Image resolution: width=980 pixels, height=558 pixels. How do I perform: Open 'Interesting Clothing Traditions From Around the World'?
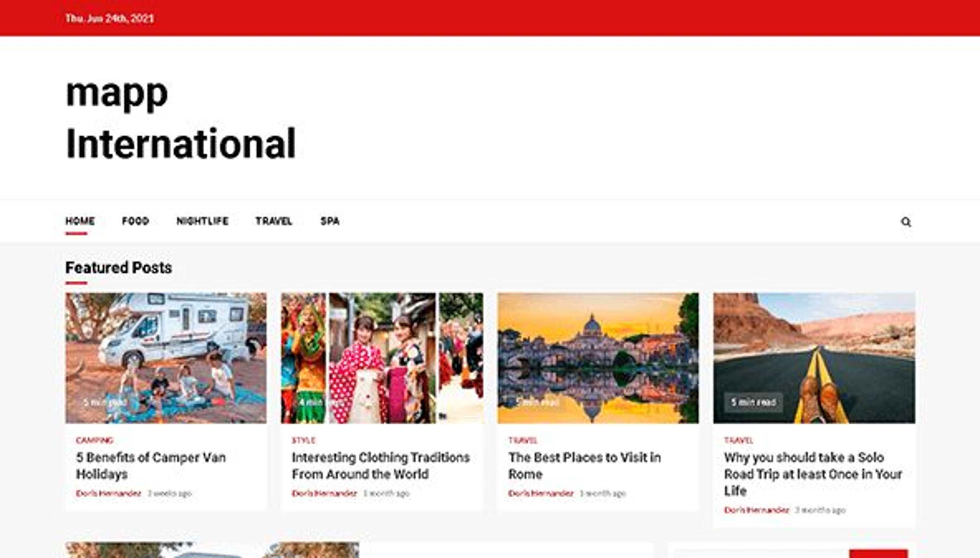click(381, 466)
